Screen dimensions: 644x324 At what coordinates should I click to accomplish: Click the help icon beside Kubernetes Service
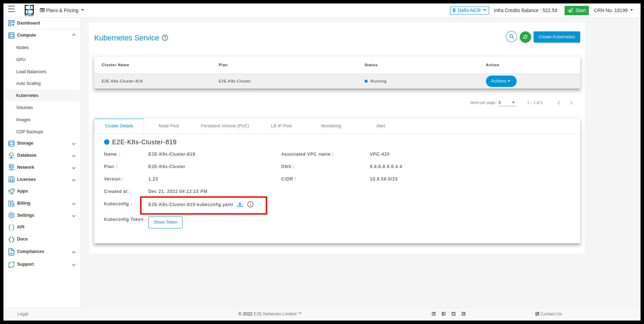[x=165, y=38]
